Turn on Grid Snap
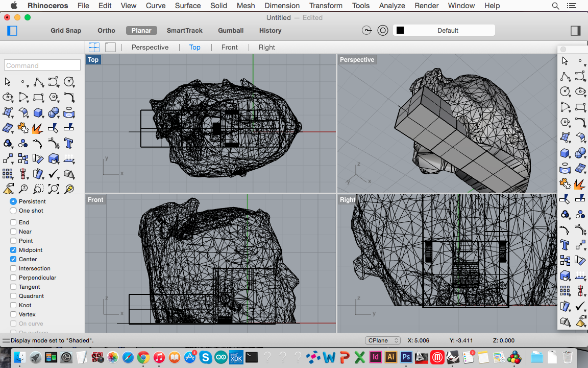Image resolution: width=588 pixels, height=368 pixels. (66, 31)
